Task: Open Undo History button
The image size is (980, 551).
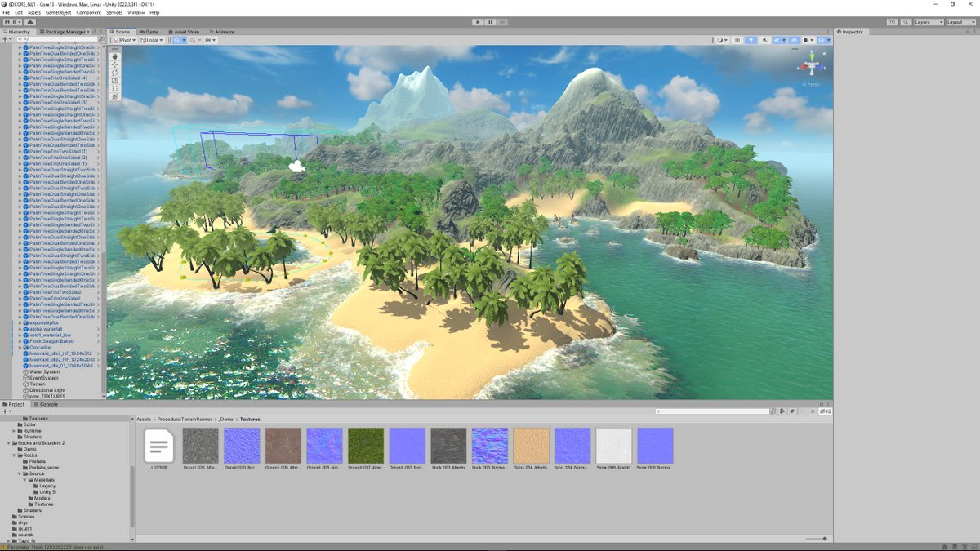Action: (892, 22)
